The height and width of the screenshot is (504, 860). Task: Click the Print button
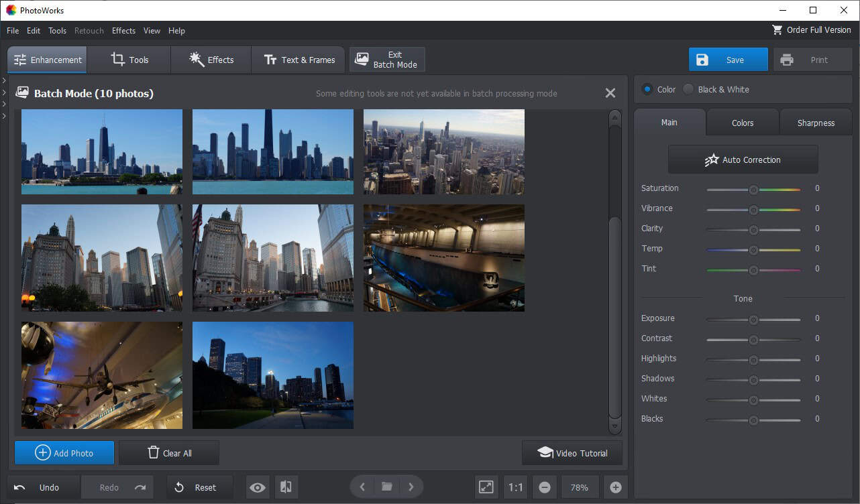[x=812, y=60]
